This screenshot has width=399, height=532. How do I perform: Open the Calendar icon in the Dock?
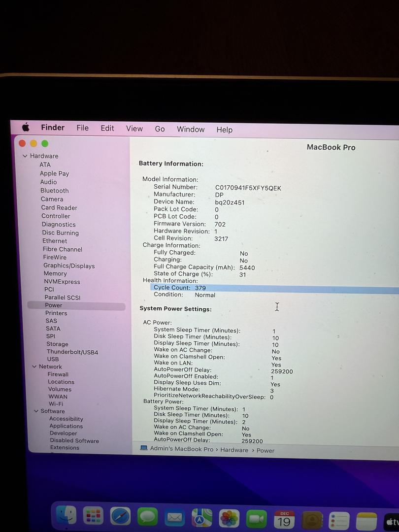[284, 520]
